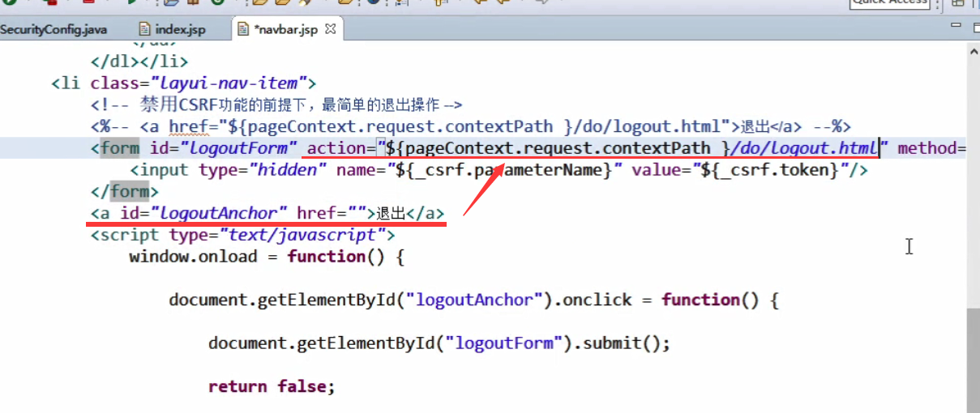Open the Perspective switcher icon
This screenshot has width=980, height=413.
coord(957,3)
